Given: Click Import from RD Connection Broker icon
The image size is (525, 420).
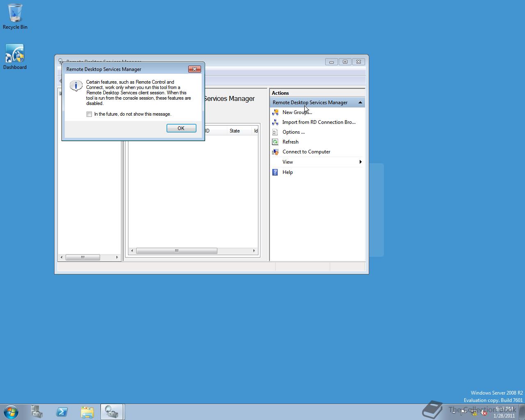Looking at the screenshot, I should [x=275, y=122].
